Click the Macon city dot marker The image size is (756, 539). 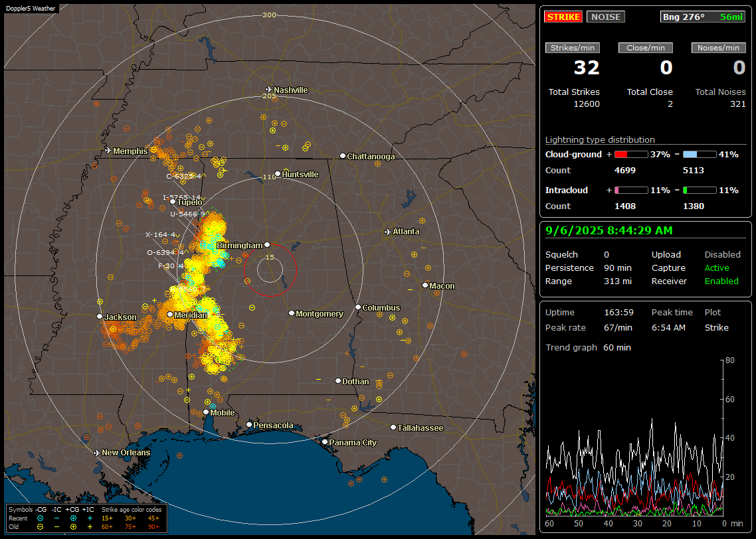click(x=425, y=285)
